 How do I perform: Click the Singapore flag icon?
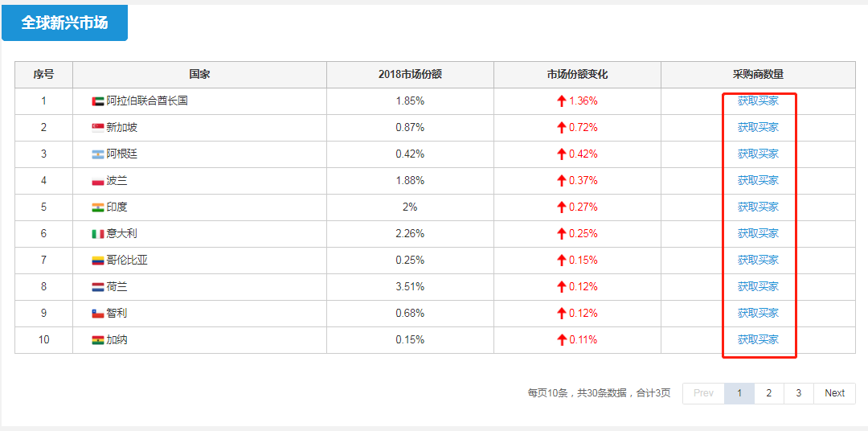click(98, 128)
